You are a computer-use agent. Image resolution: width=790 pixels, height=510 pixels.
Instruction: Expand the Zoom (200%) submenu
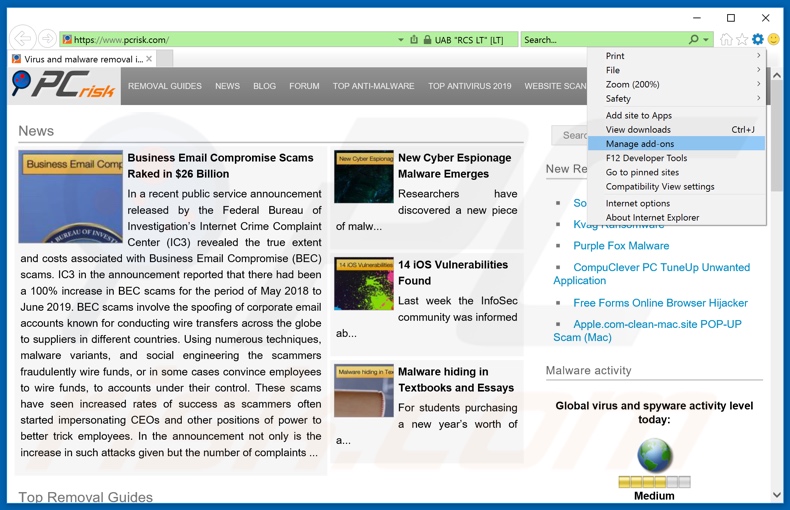pos(677,84)
